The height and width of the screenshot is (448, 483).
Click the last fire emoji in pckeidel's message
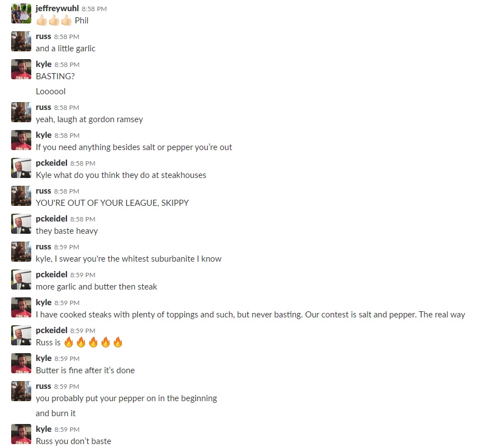click(118, 342)
